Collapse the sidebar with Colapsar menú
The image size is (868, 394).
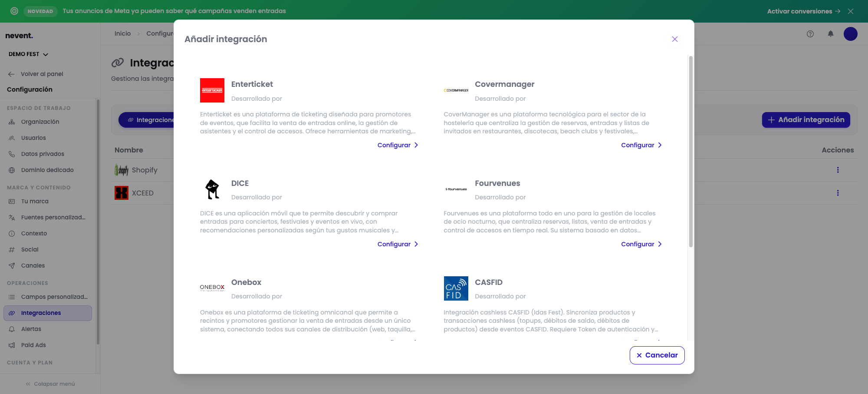click(x=50, y=384)
